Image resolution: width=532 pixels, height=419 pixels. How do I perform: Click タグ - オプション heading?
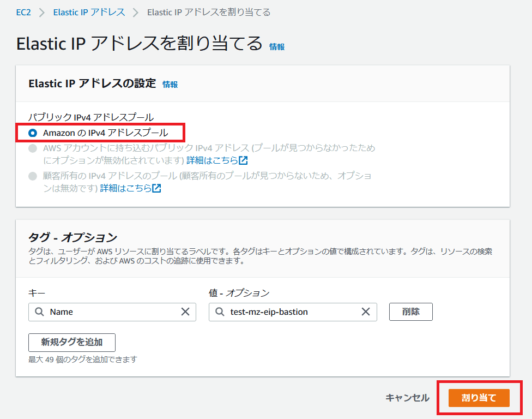pos(73,237)
